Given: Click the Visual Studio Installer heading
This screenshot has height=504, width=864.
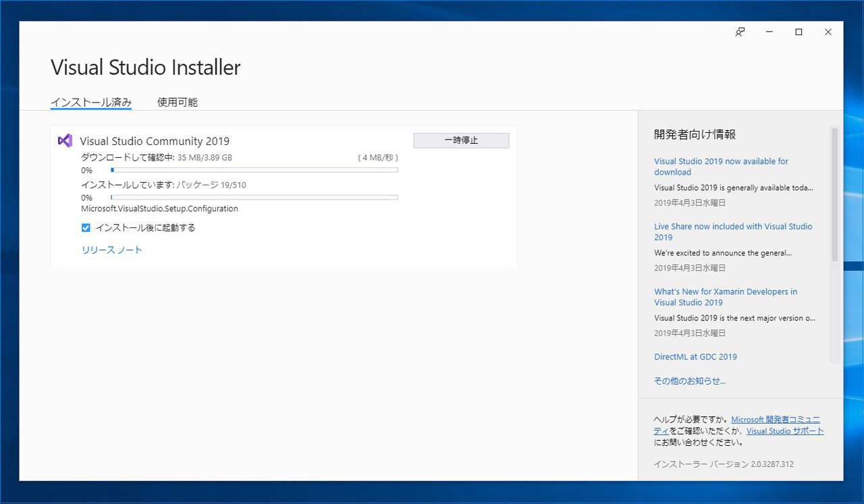Looking at the screenshot, I should click(x=146, y=67).
